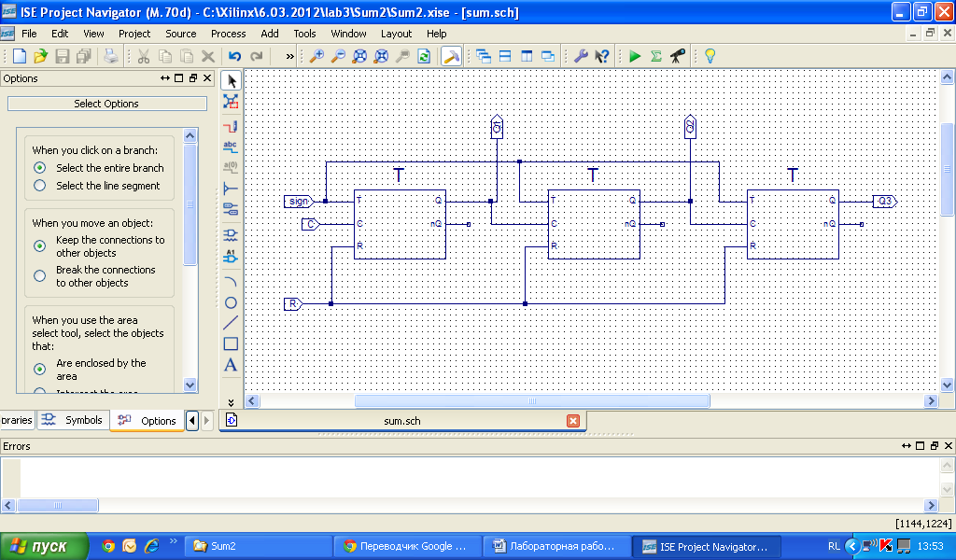Click the schematic horizontal scrollbar thumb
The width and height of the screenshot is (956, 560).
pyautogui.click(x=532, y=401)
